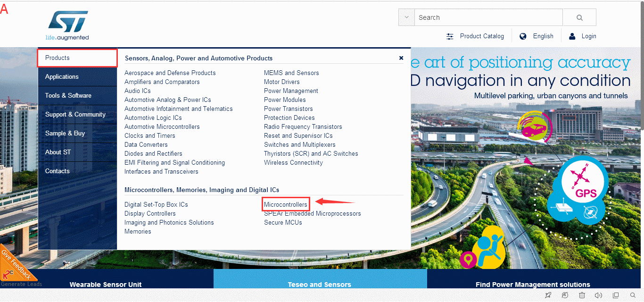Click the browser speaker sound icon

coord(599,295)
